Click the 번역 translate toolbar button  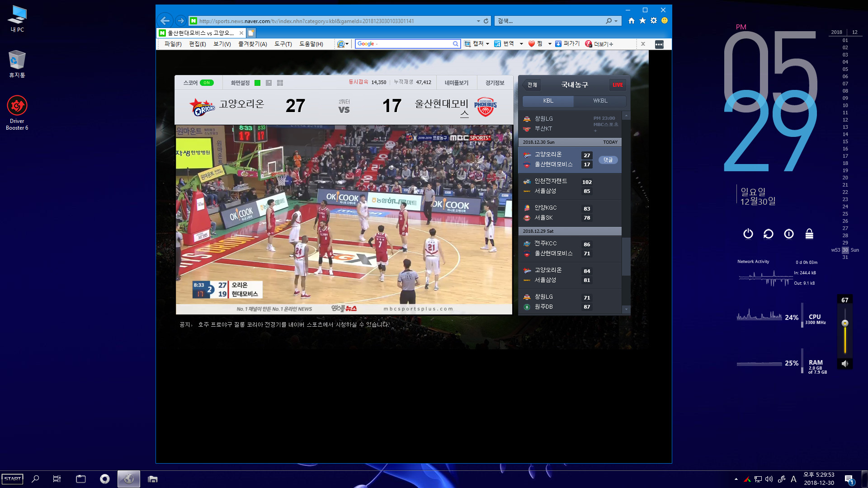[x=504, y=44]
